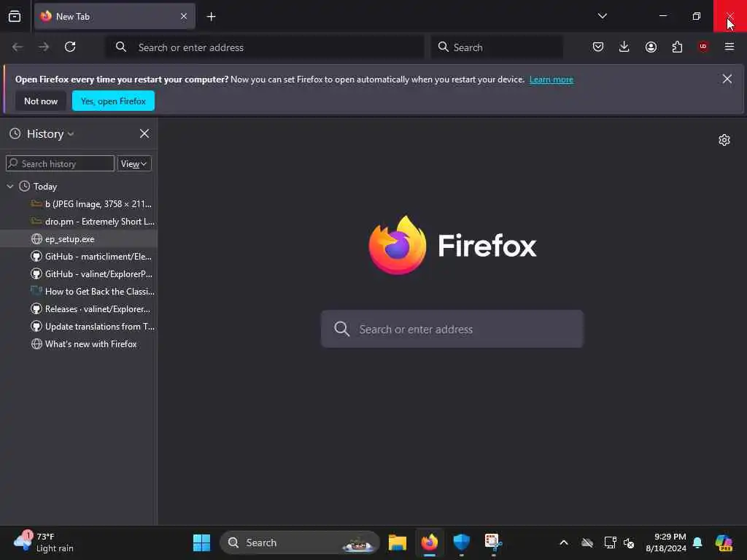747x560 pixels.
Task: Restore down the Firefox window
Action: (x=697, y=16)
